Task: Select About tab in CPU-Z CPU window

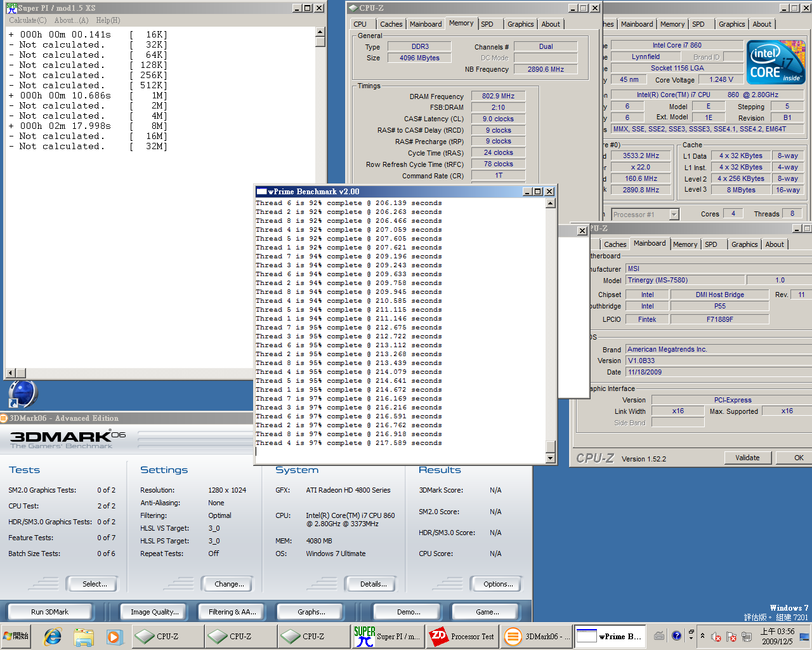Action: coord(762,24)
